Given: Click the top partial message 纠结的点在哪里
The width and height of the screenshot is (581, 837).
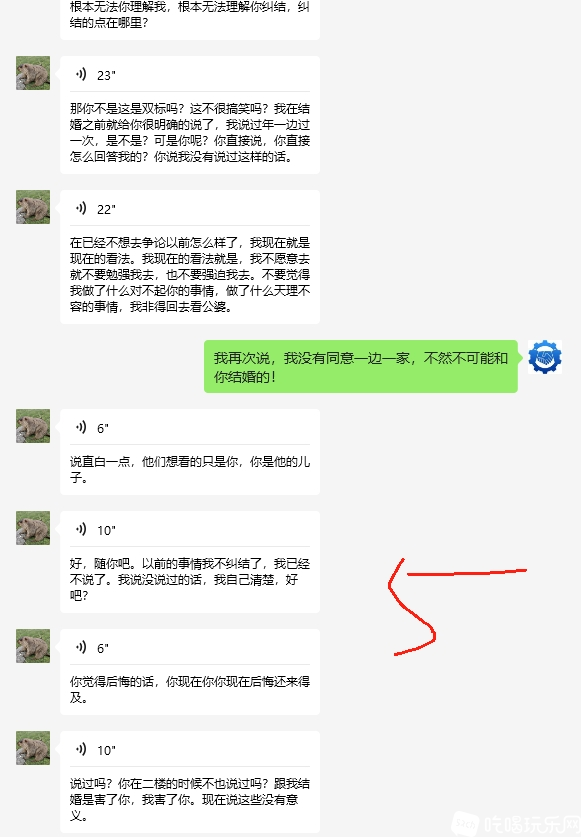Looking at the screenshot, I should coord(190,15).
